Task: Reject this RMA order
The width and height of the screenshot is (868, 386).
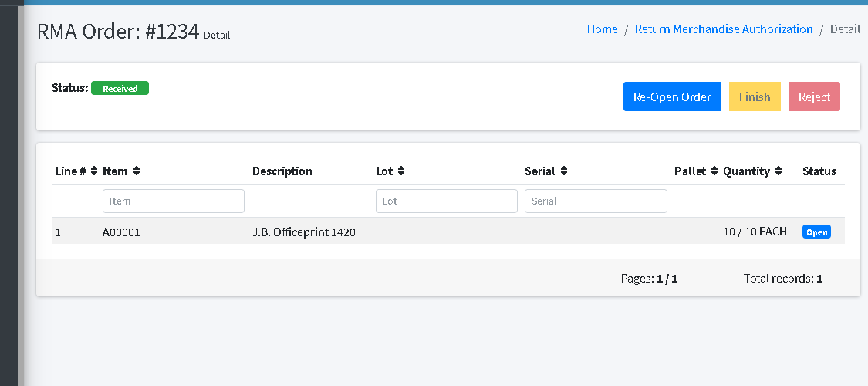Action: click(x=814, y=97)
